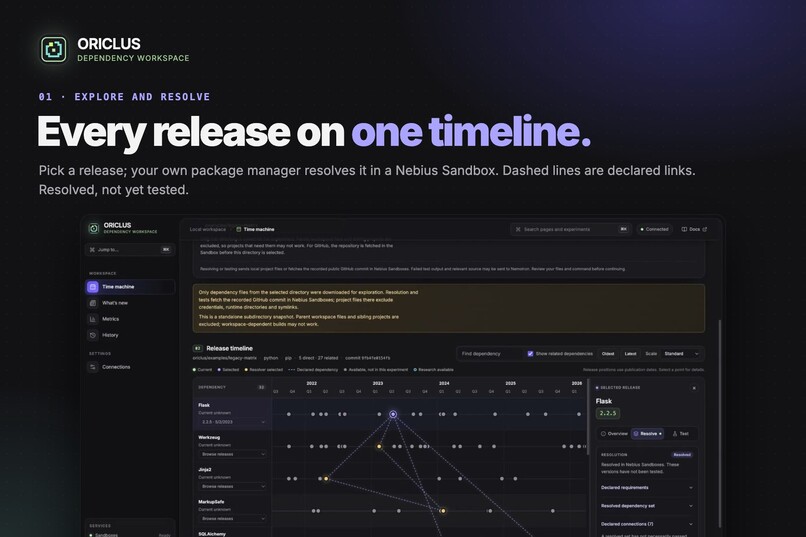The width and height of the screenshot is (806, 537).
Task: Click the Jump to search field
Action: point(130,250)
